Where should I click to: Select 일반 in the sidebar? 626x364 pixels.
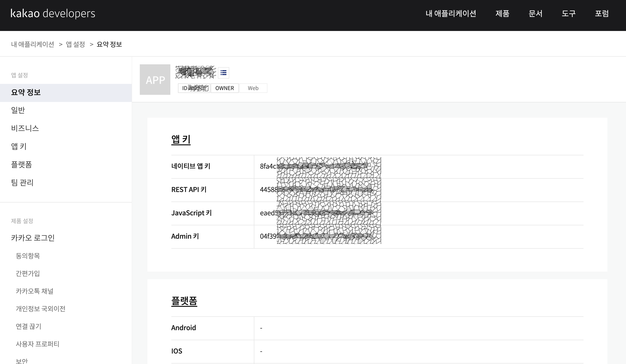pyautogui.click(x=18, y=110)
